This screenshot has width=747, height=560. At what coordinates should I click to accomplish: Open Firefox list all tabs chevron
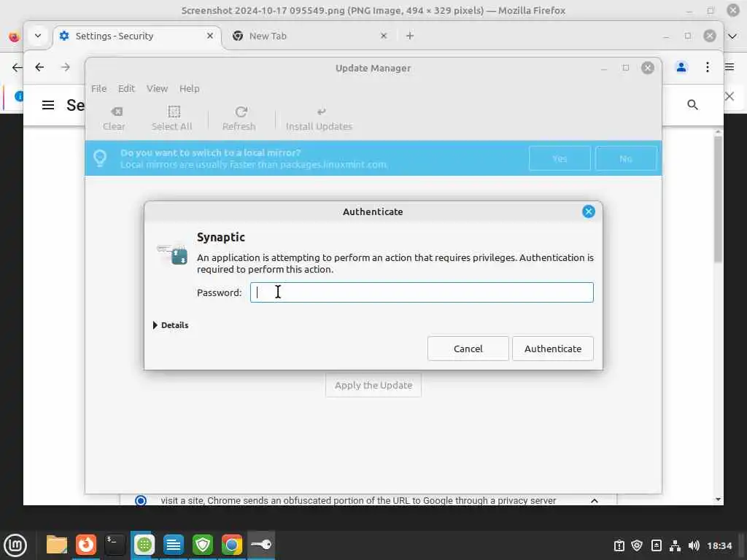point(732,36)
